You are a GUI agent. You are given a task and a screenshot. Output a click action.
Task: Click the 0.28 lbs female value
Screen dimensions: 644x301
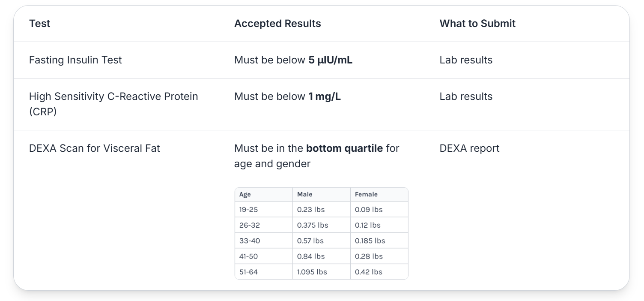click(369, 256)
